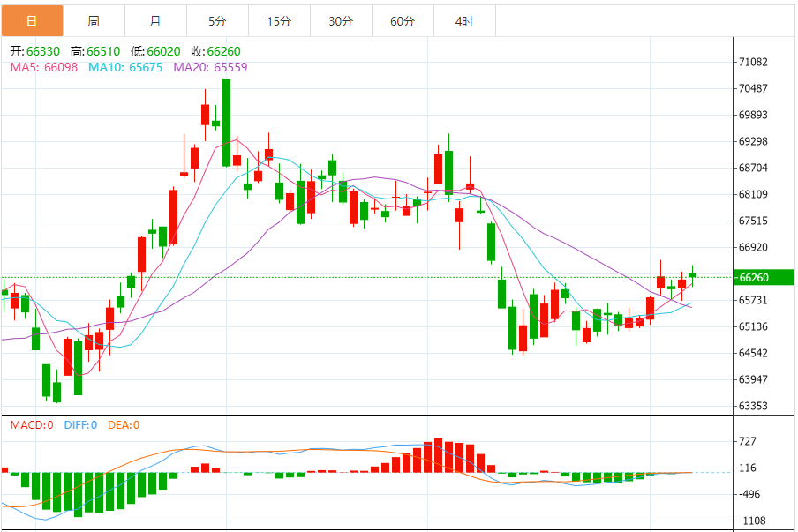Click the 71082 price axis label
798x532 pixels.
[x=753, y=62]
